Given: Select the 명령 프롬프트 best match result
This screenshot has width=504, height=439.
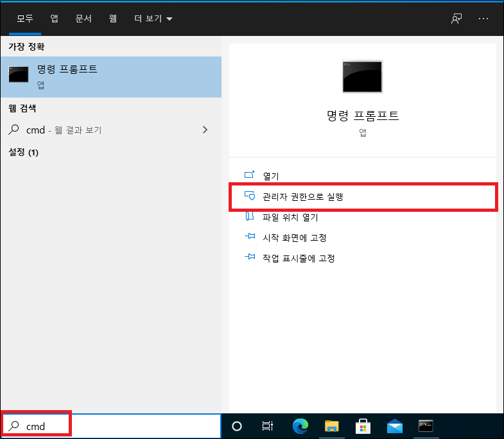Looking at the screenshot, I should tap(111, 77).
